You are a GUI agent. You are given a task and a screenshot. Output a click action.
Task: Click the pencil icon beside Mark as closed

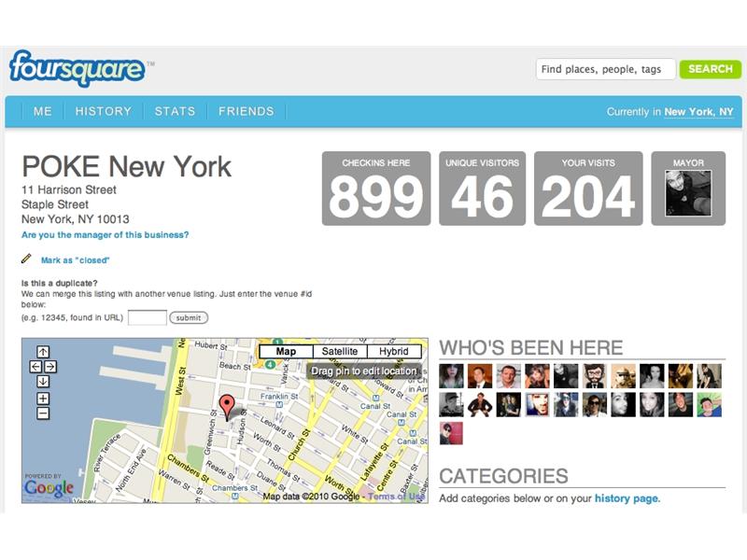click(x=26, y=259)
